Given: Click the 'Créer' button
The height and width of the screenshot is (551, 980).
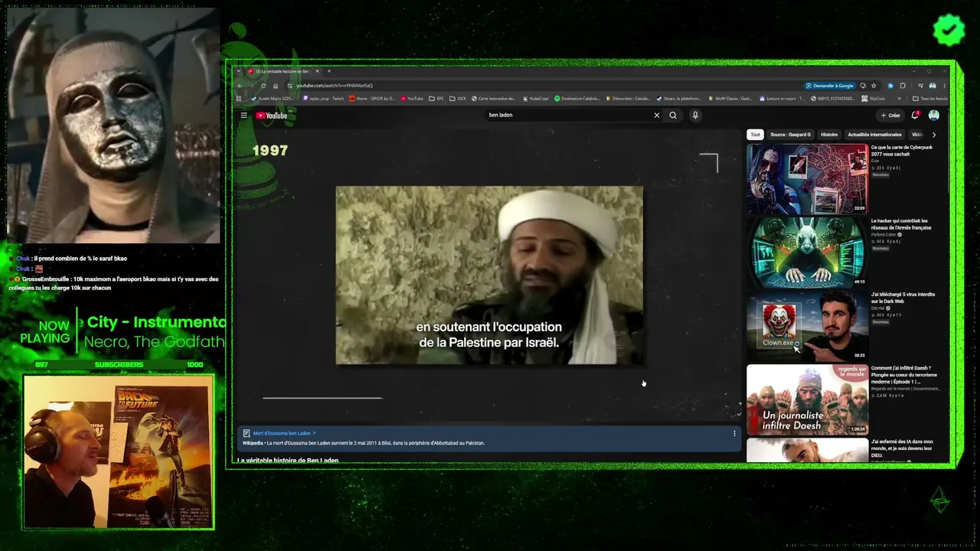Looking at the screenshot, I should 890,115.
